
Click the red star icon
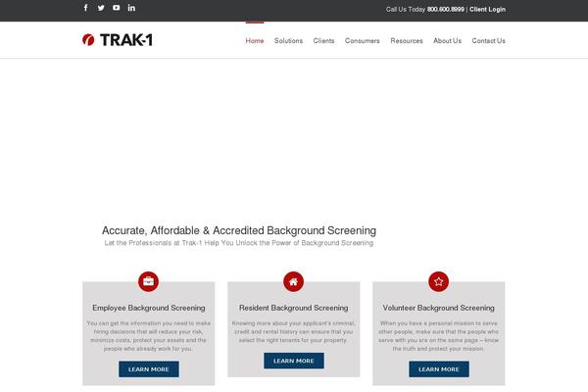[438, 281]
